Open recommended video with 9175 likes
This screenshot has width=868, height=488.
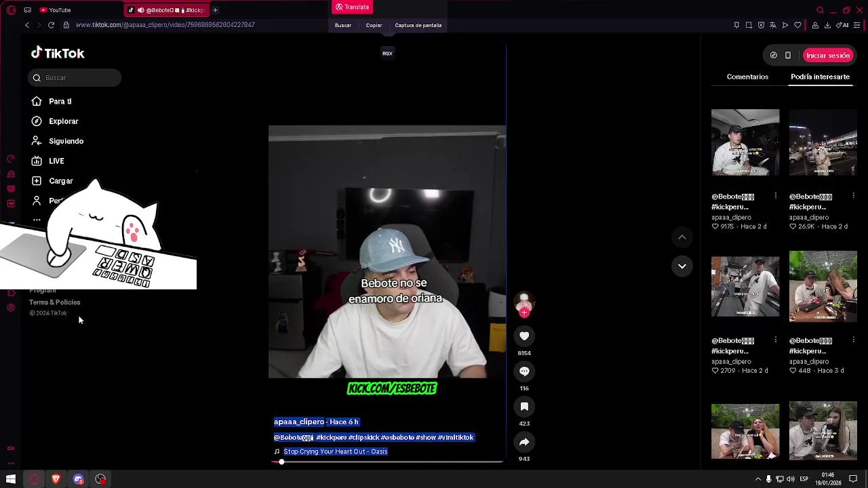click(745, 142)
